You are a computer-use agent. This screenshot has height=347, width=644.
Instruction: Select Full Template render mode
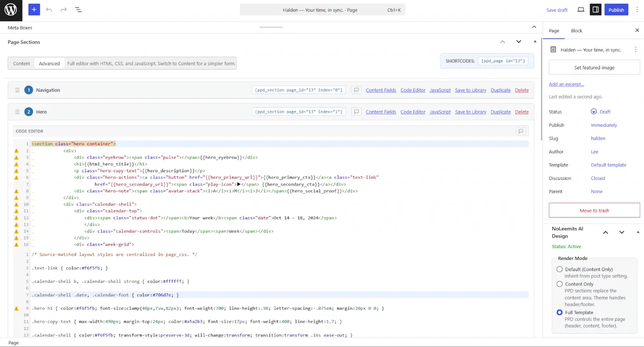(559, 312)
